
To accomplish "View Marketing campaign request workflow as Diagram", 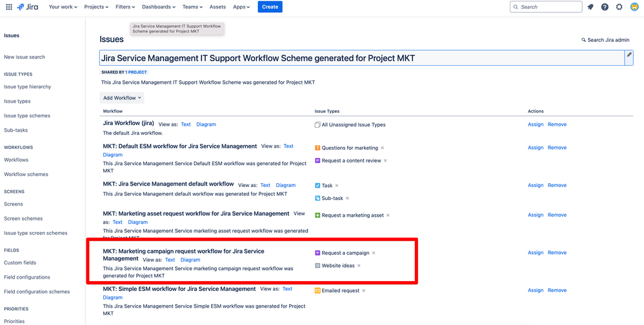I will (x=190, y=260).
